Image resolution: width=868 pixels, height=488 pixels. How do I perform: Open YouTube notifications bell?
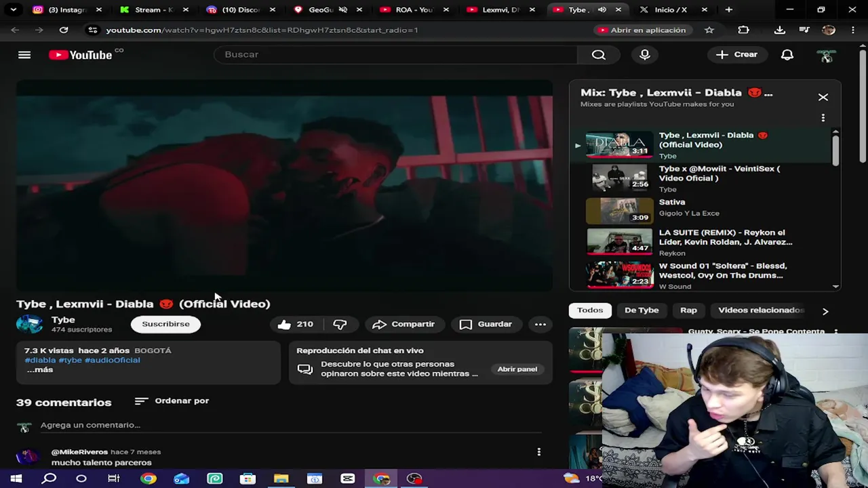coord(787,55)
